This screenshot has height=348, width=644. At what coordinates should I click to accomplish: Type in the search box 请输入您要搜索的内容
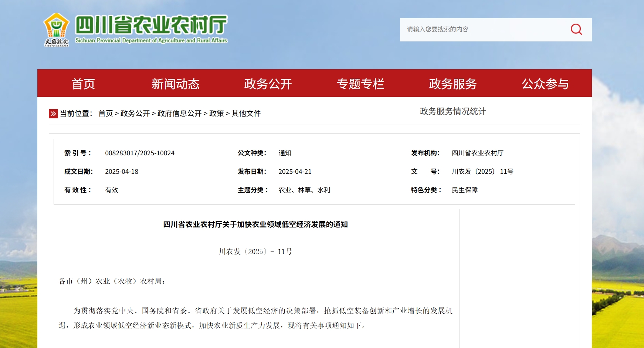click(x=481, y=29)
